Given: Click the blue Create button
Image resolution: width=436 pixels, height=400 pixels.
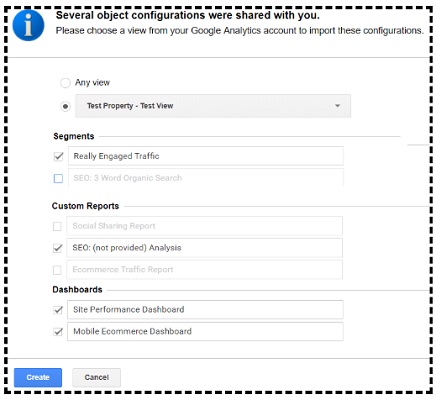Looking at the screenshot, I should coord(38,377).
